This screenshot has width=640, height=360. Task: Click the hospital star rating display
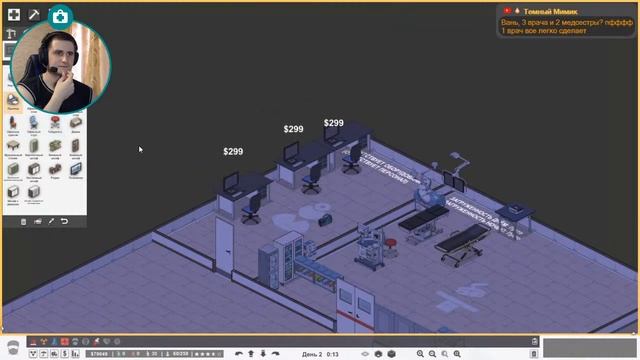pos(208,354)
